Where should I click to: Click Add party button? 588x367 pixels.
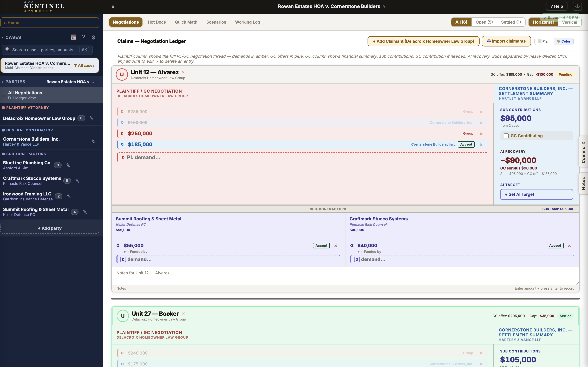coord(50,228)
